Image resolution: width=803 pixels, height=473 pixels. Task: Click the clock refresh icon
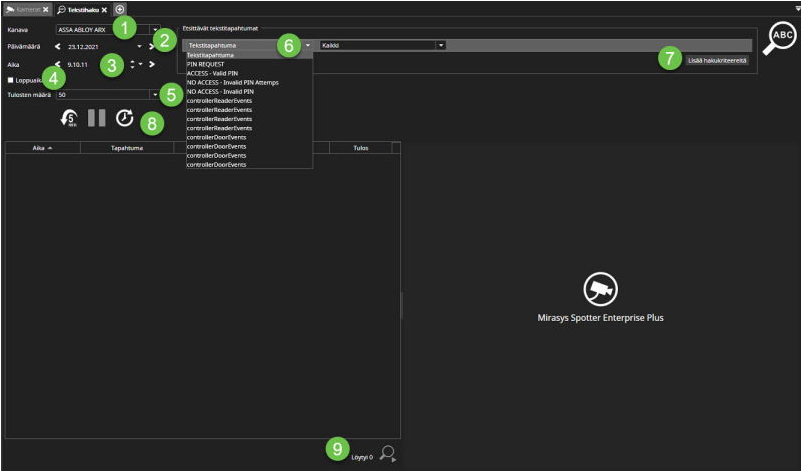coord(124,118)
